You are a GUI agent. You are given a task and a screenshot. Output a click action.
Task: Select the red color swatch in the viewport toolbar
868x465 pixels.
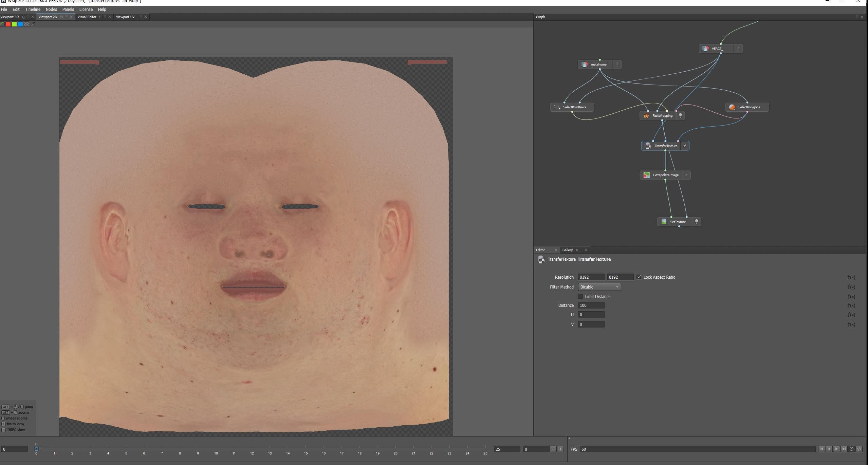(8, 24)
